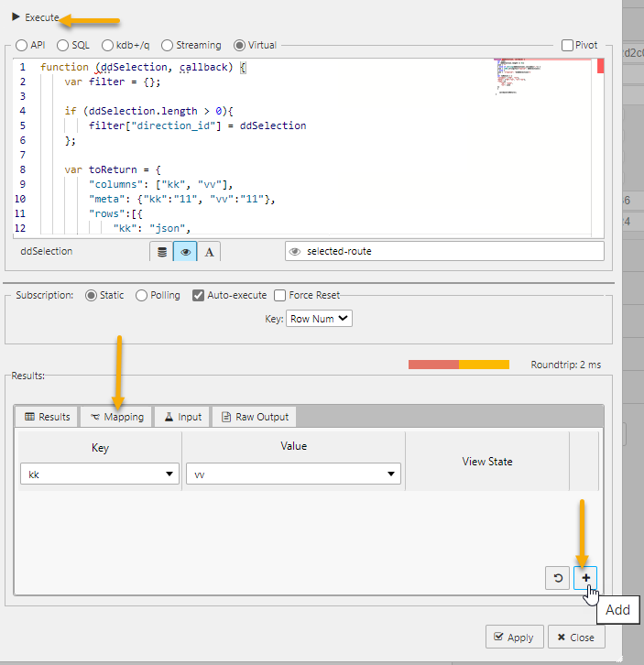Click the red error marker in editor scrollbar
This screenshot has height=665, width=644.
click(600, 66)
